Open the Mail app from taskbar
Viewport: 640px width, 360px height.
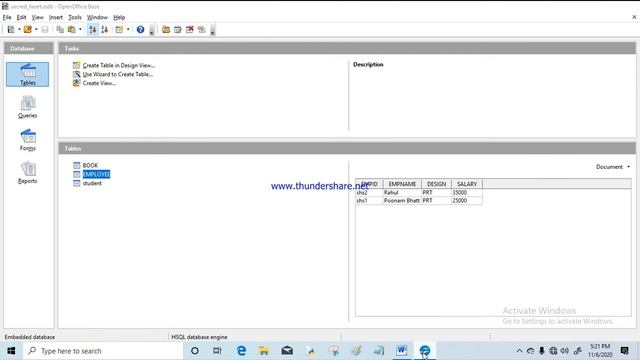click(287, 351)
